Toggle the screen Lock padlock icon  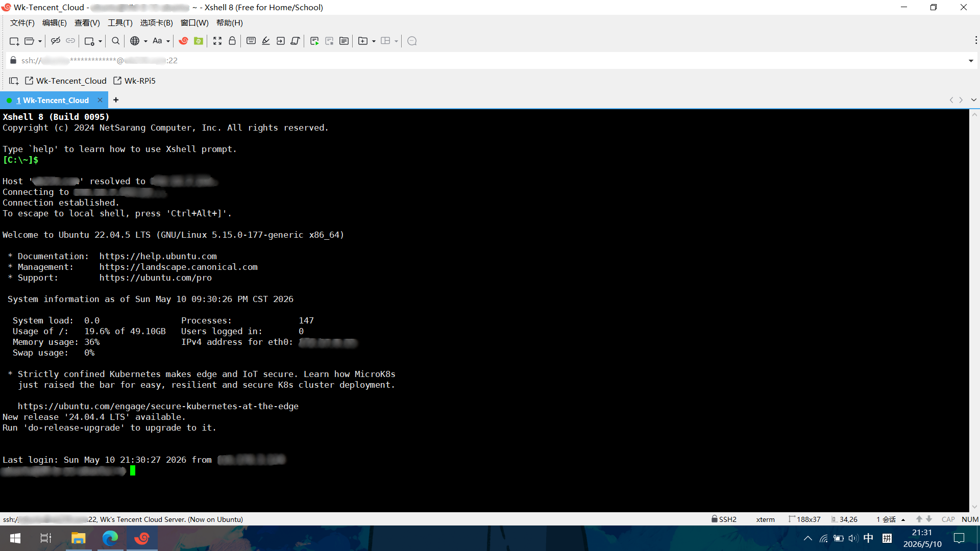tap(232, 41)
